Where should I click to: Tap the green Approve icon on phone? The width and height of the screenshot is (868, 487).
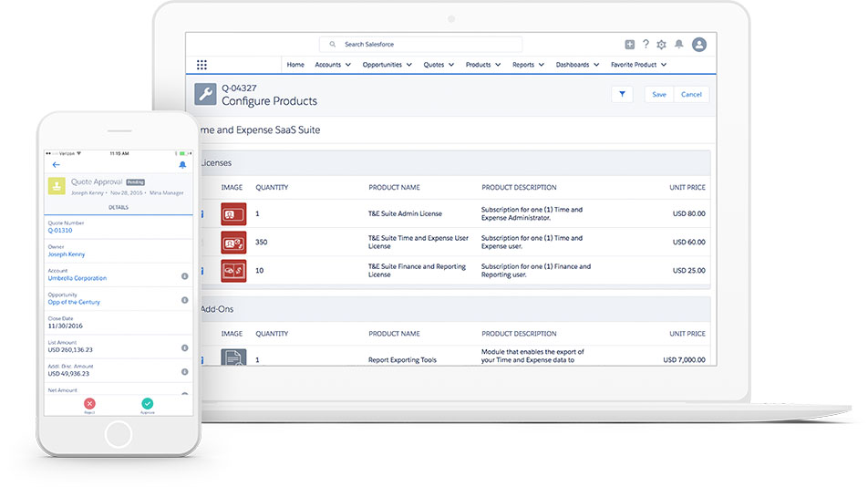click(x=148, y=403)
